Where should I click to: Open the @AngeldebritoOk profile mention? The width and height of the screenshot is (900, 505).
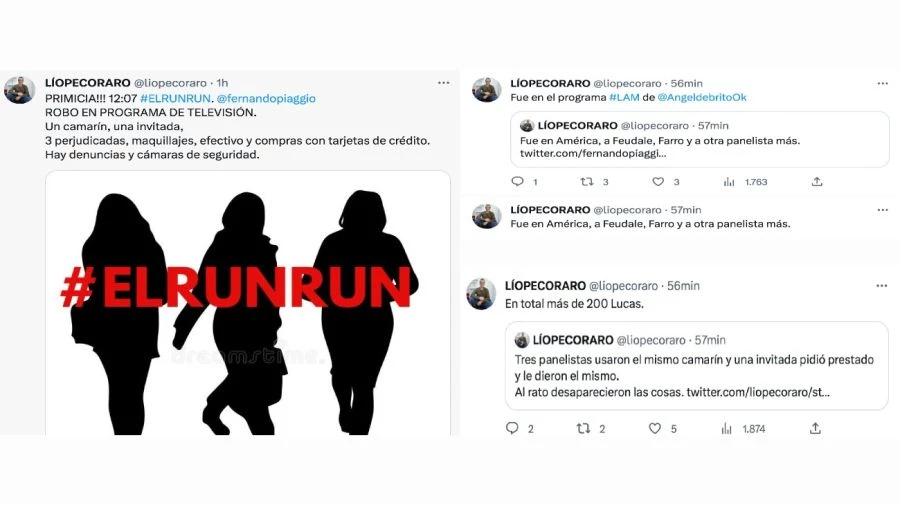point(702,98)
